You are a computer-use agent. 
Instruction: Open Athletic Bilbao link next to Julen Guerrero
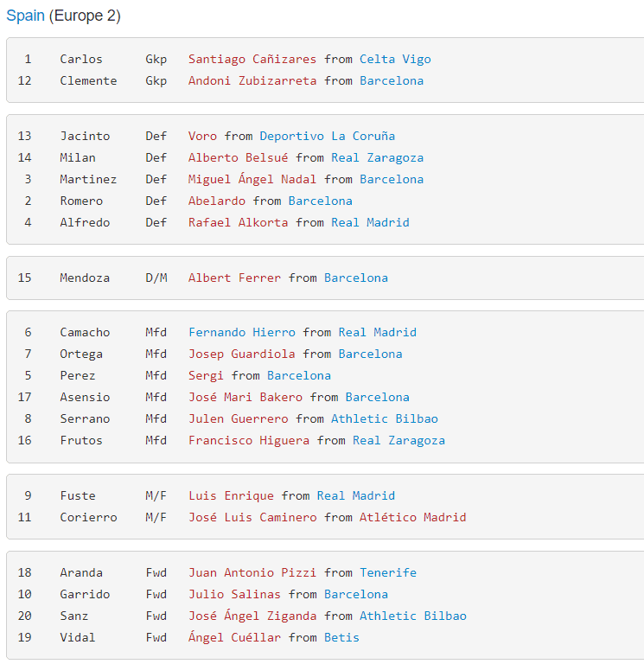click(x=385, y=418)
